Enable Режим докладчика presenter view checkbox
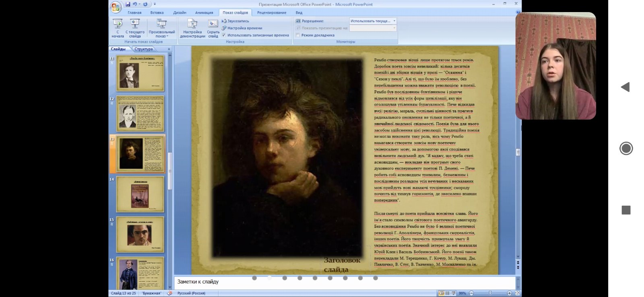The width and height of the screenshot is (644, 297). coord(298,35)
